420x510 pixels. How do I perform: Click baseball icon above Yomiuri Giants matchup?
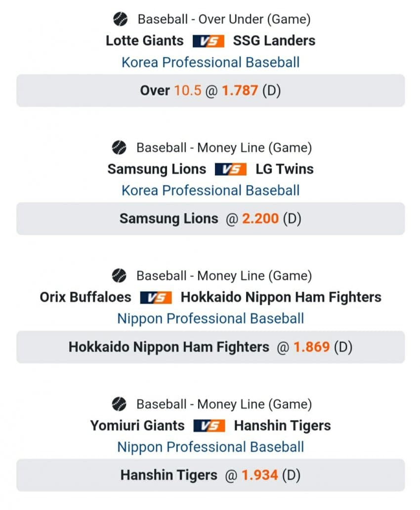click(119, 404)
